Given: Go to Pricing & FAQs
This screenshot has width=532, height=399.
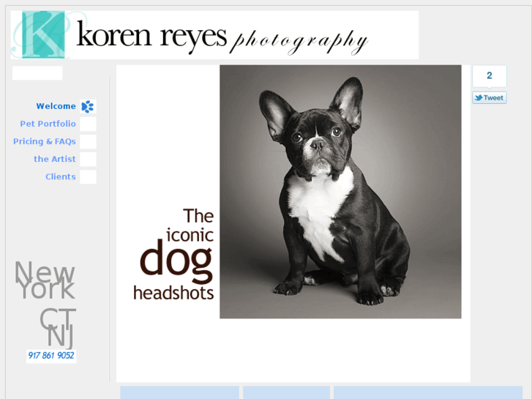Looking at the screenshot, I should pos(45,141).
